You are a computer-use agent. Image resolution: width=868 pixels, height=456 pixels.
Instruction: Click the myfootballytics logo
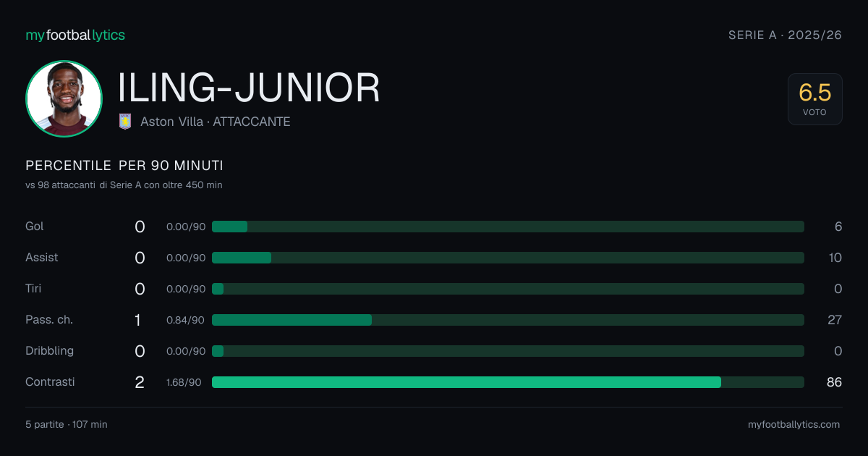click(75, 35)
